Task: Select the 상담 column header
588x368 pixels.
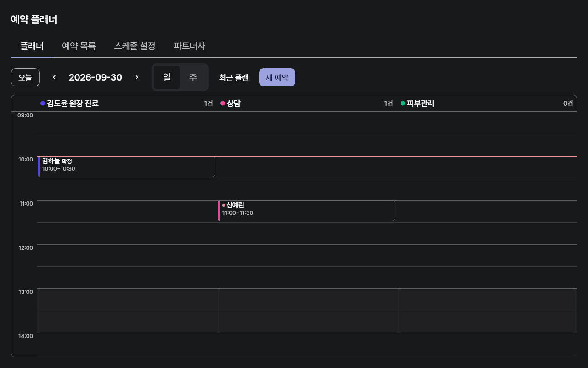Action: coord(307,103)
